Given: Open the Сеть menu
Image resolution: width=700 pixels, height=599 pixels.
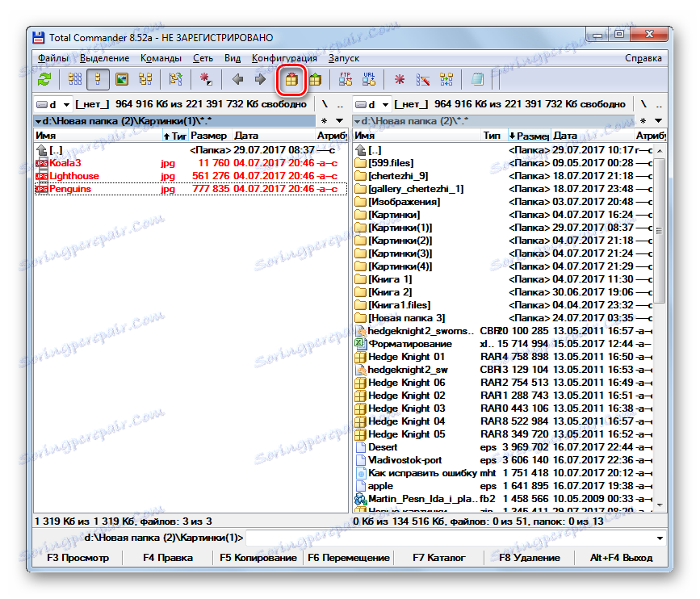Looking at the screenshot, I should click(x=203, y=58).
